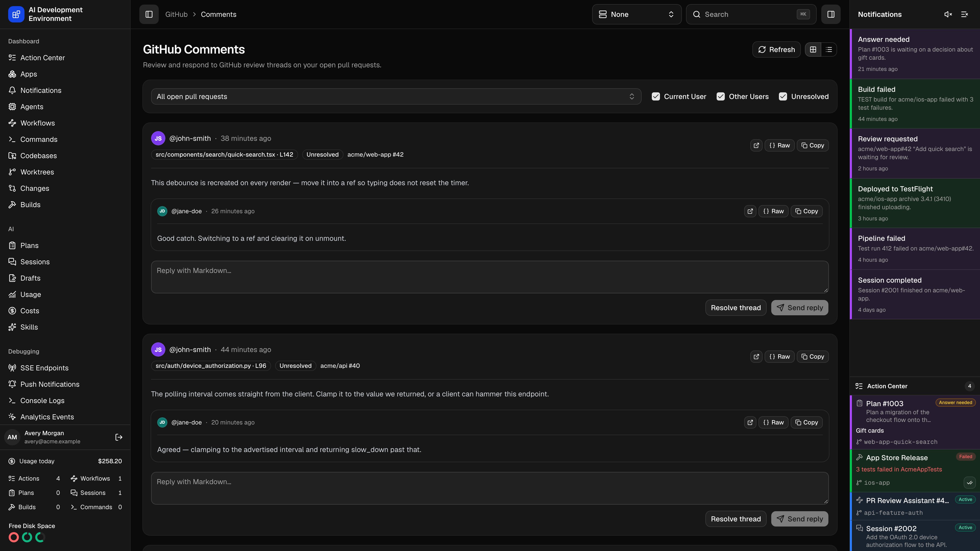Sign out using the icon beside Avery Morgan
This screenshot has width=980, height=551.
coord(119,437)
